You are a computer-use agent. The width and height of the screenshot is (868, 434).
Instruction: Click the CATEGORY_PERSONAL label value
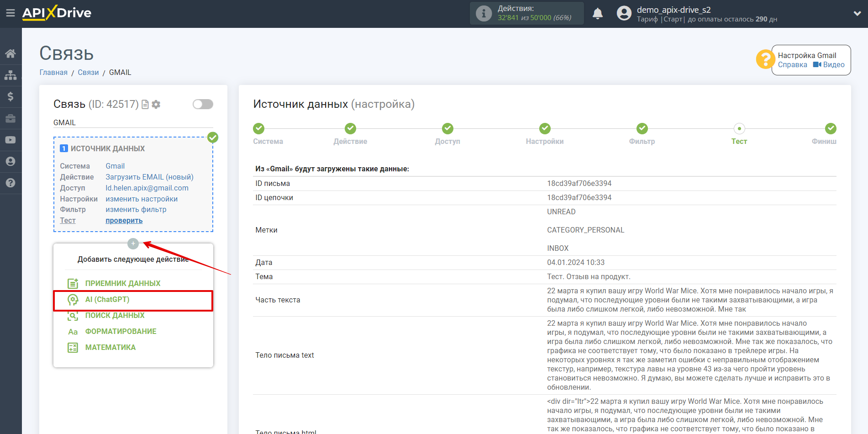click(x=586, y=230)
